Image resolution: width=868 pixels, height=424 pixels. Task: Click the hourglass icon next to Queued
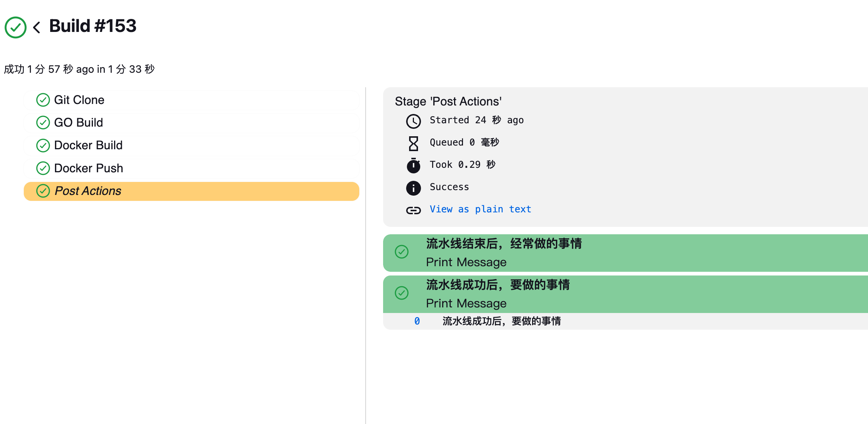(x=413, y=143)
